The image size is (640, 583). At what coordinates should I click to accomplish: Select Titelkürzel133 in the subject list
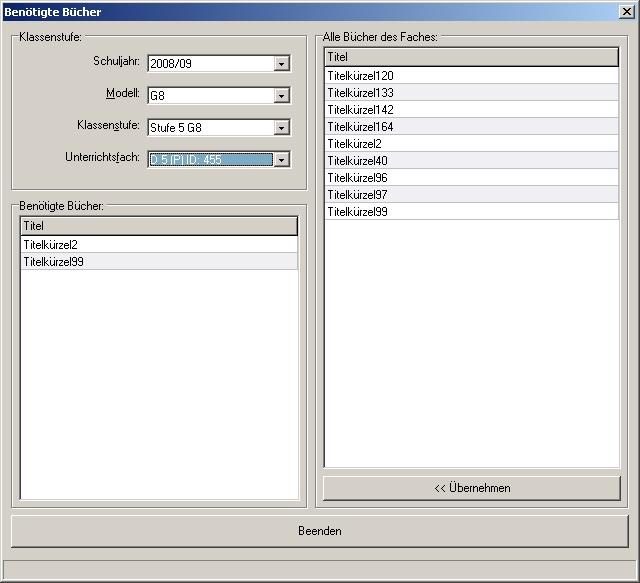pyautogui.click(x=362, y=93)
